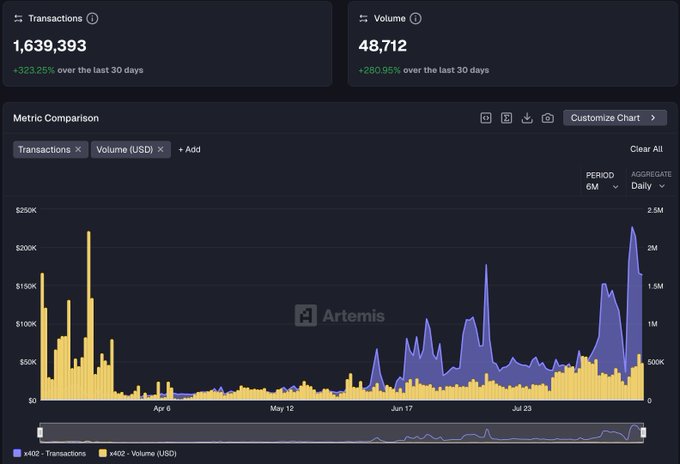Open the embed code icon
This screenshot has width=680, height=464.
pos(486,118)
